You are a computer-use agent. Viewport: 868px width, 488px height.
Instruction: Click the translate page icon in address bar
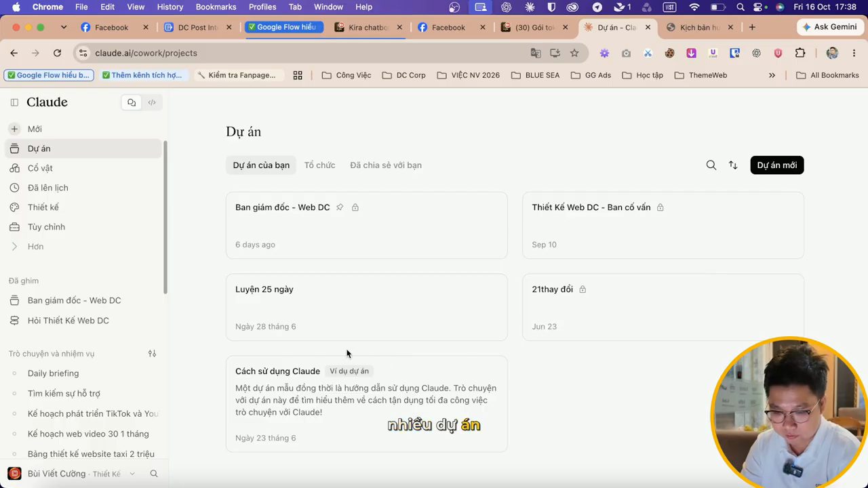tap(536, 53)
